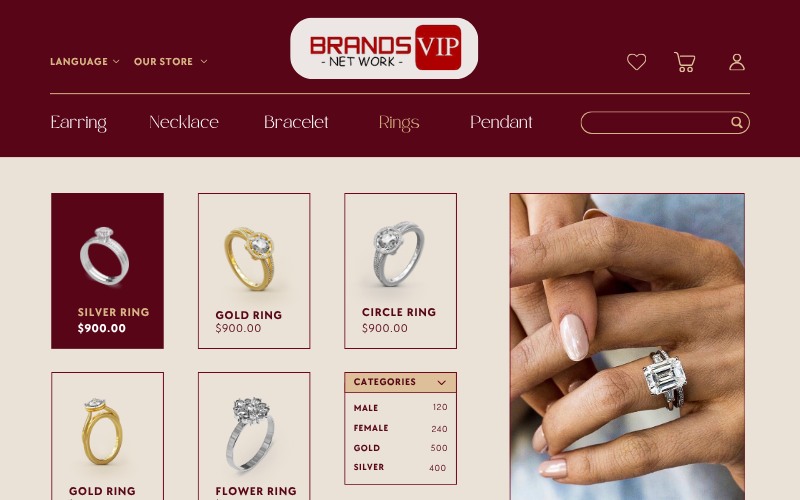Image resolution: width=800 pixels, height=500 pixels.
Task: Expand the Our Store dropdown
Action: point(170,62)
